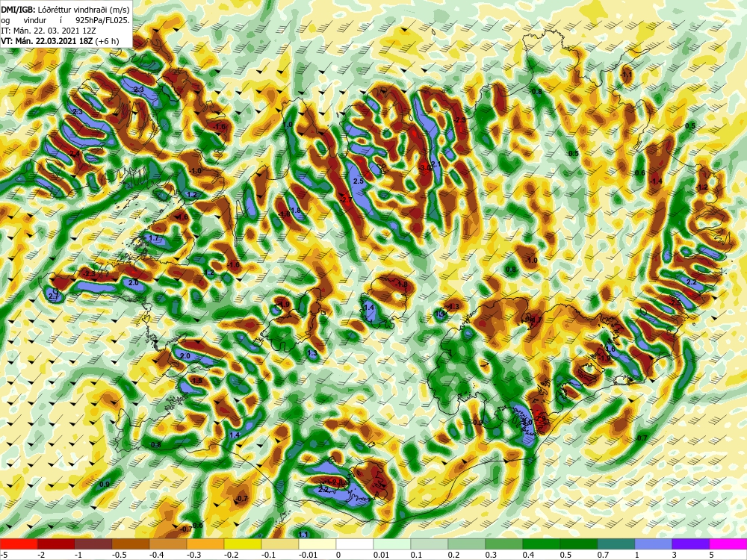This screenshot has height=560, width=747.
Task: Click the 'IT: Mán. 22. 03. 2021 12Z' line
Action: pyautogui.click(x=49, y=31)
